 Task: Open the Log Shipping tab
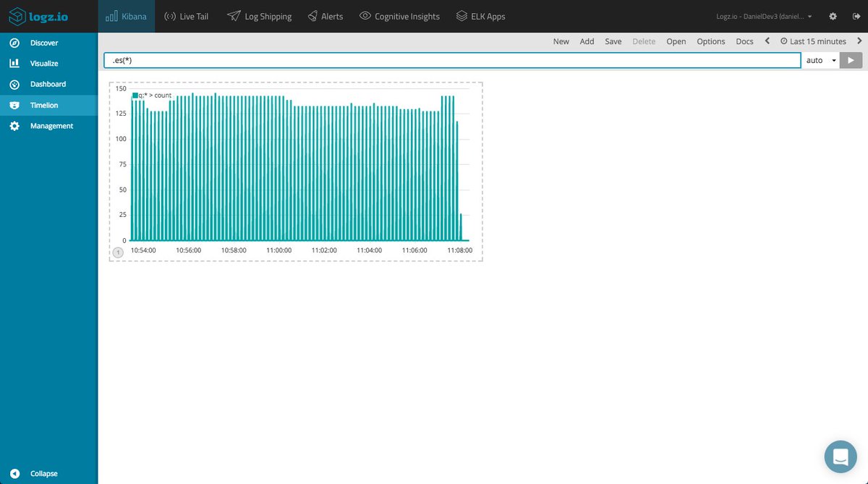[x=260, y=16]
